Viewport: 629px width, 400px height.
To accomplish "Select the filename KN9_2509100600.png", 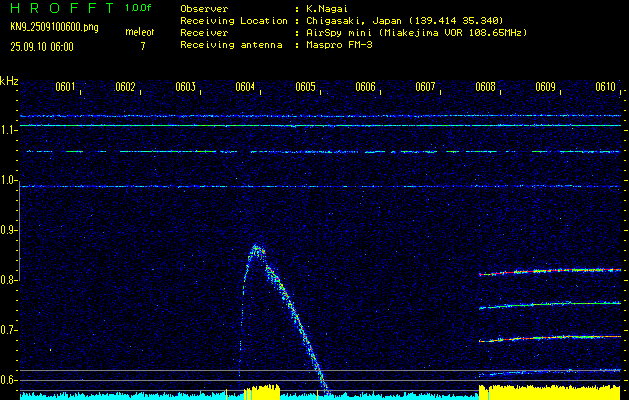I will pos(54,27).
